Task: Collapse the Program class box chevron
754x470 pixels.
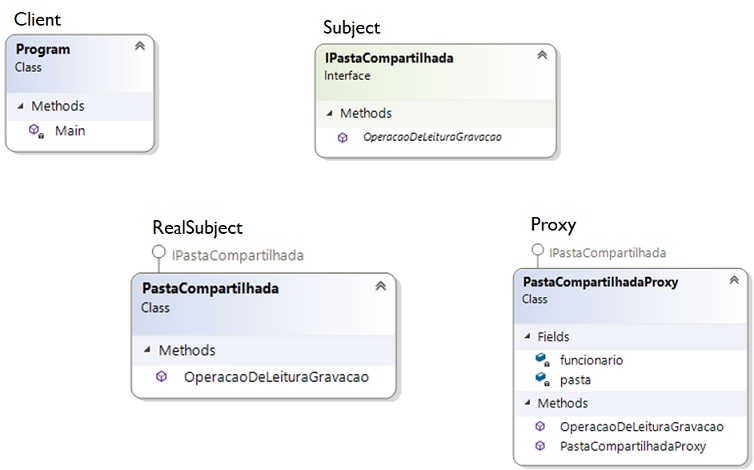Action: click(139, 47)
